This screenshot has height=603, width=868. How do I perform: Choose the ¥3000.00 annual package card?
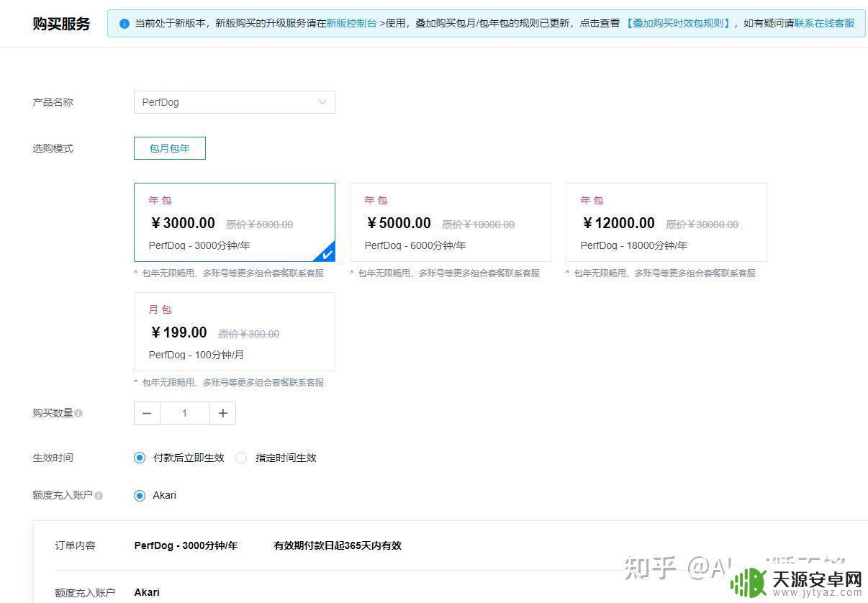(235, 222)
